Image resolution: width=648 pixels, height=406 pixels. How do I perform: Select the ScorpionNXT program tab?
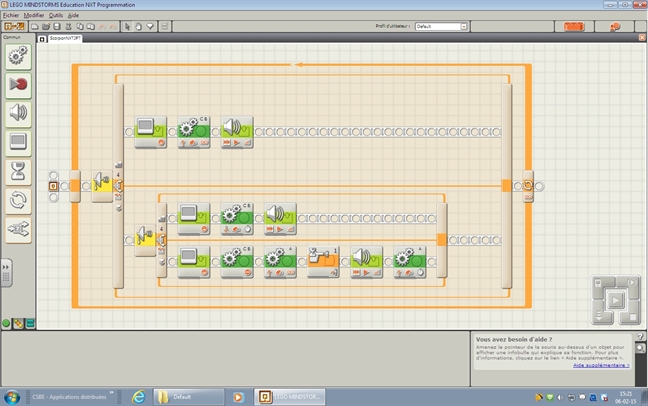(64, 38)
